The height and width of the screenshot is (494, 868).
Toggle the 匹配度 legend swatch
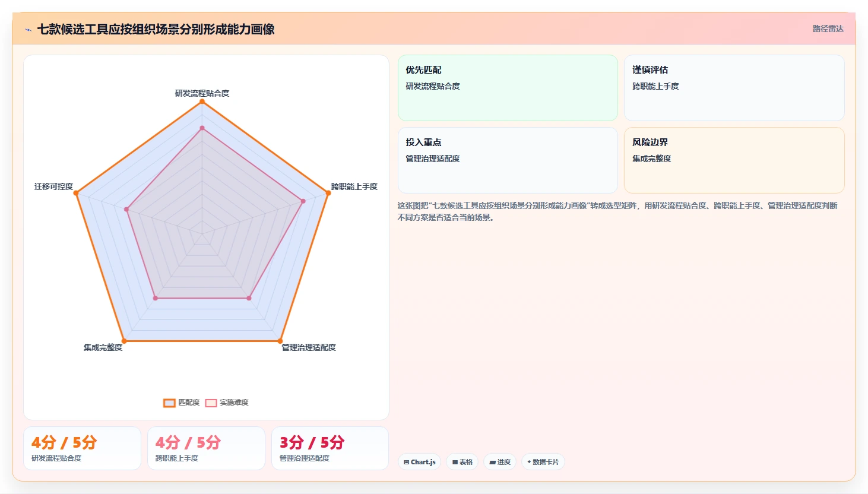pyautogui.click(x=169, y=403)
